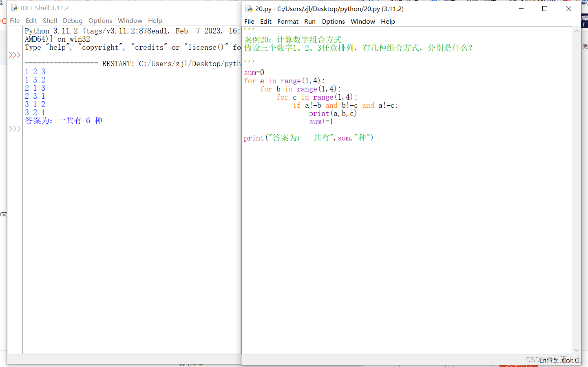The image size is (588, 367).
Task: Click last >>> prompt in shell
Action: (x=15, y=129)
